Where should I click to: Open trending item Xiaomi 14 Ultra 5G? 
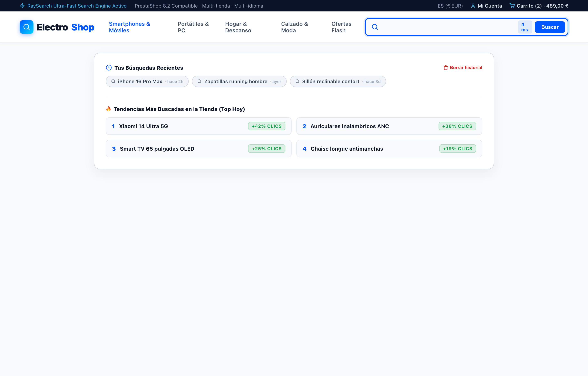(198, 126)
